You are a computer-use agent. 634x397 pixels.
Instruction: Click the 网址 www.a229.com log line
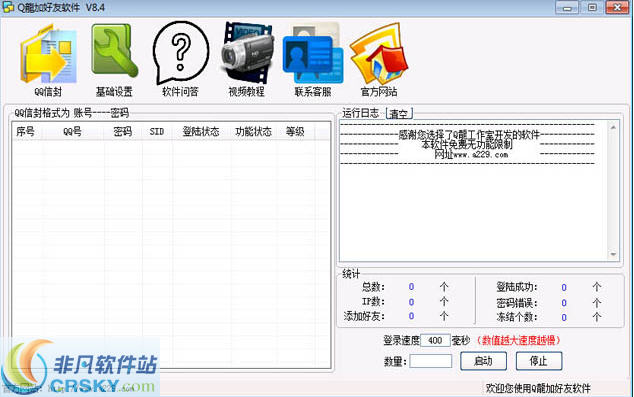[471, 154]
